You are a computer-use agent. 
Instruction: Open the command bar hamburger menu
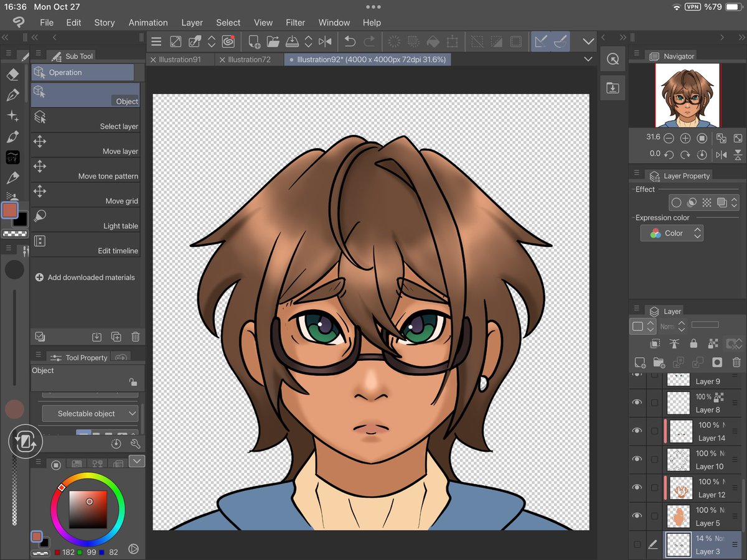click(156, 42)
